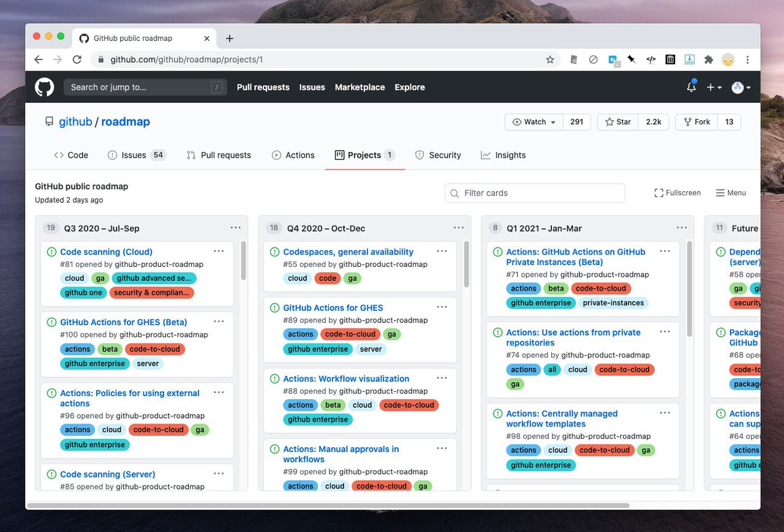Enter Fullscreen project view
The width and height of the screenshot is (784, 532).
677,193
